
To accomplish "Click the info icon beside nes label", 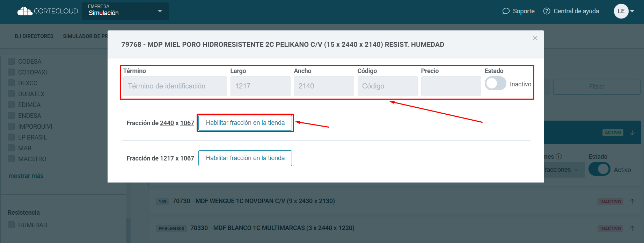I will coord(558,157).
